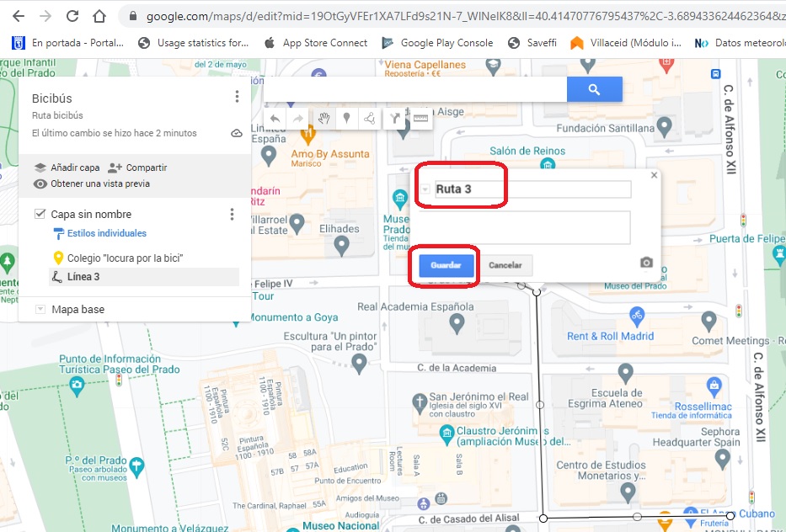
Task: Open Capa sin nombre layer options menu
Action: [233, 215]
